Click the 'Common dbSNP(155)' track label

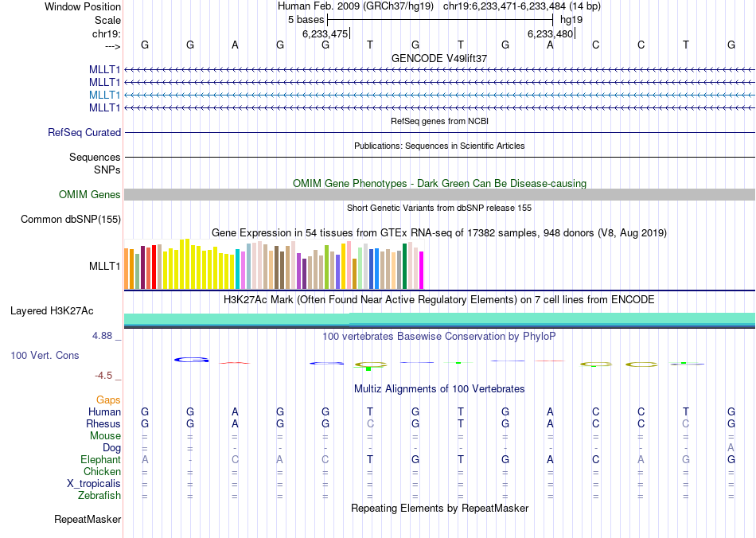(71, 220)
